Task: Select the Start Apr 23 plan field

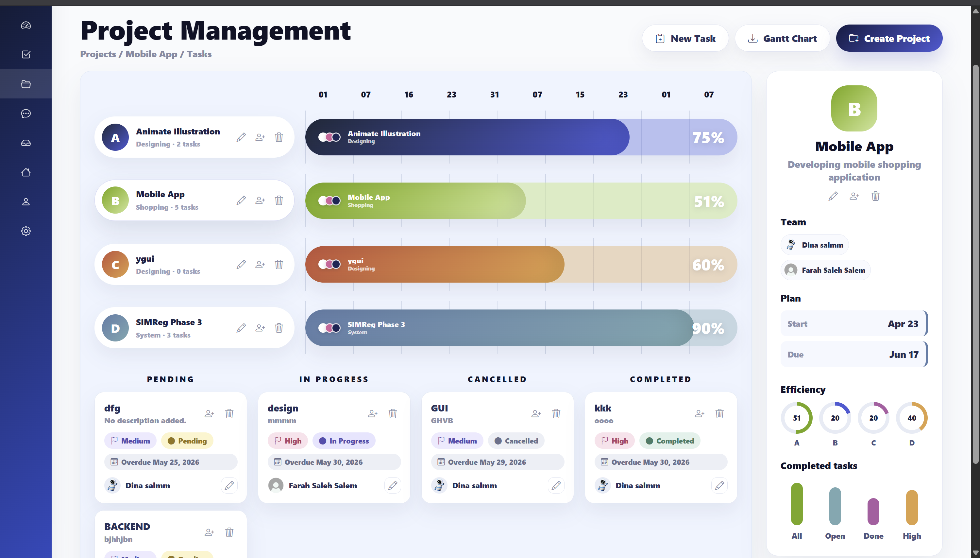Action: tap(853, 324)
